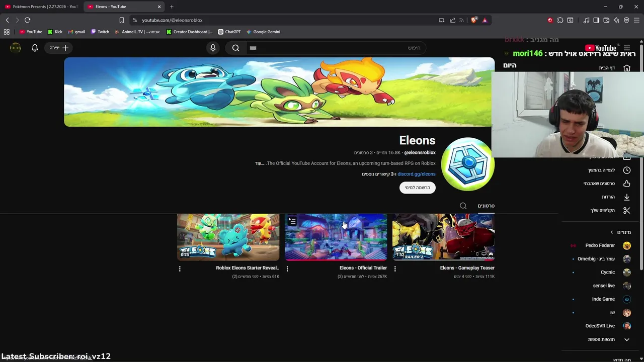Click the @eleonsroblox channel handle
The image size is (644, 362).
(x=420, y=152)
